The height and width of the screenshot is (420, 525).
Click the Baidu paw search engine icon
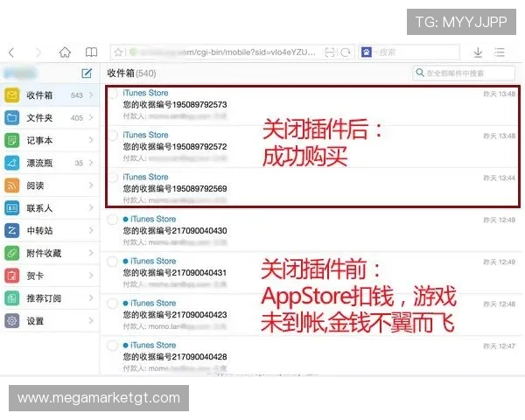pyautogui.click(x=367, y=52)
